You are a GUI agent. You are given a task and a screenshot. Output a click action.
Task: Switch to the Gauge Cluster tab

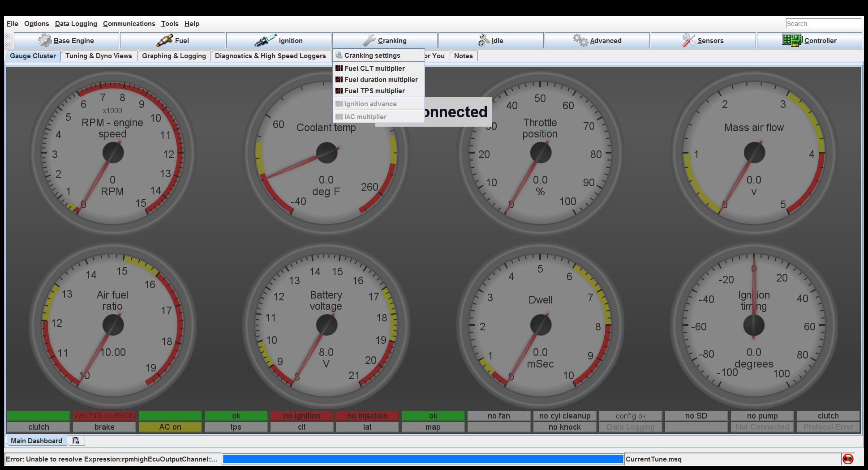(x=33, y=56)
